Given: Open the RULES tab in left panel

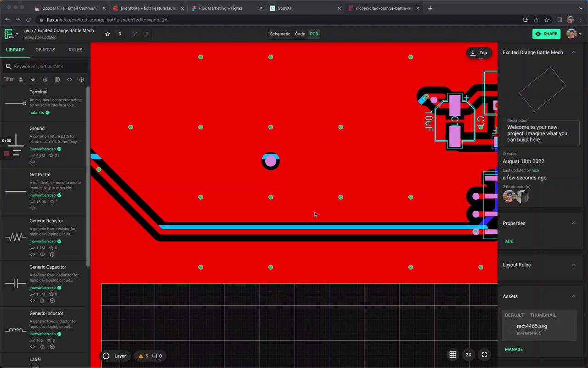Looking at the screenshot, I should pyautogui.click(x=75, y=50).
